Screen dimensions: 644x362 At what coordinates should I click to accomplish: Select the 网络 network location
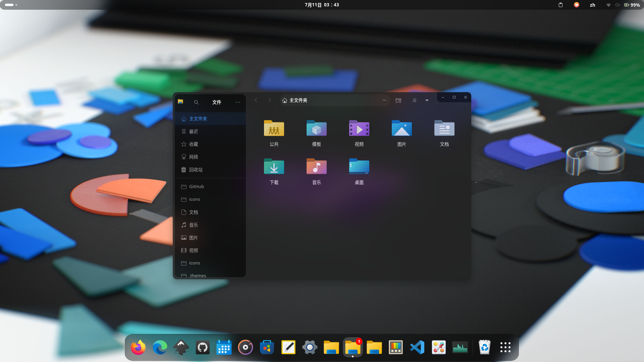click(x=194, y=157)
